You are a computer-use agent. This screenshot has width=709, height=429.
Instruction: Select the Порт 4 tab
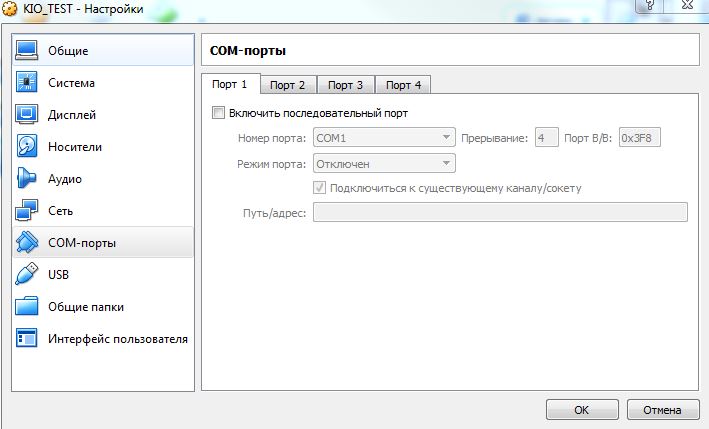pyautogui.click(x=404, y=85)
